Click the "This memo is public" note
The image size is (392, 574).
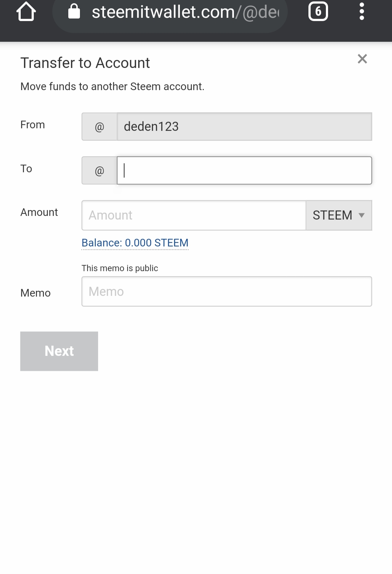pos(120,268)
